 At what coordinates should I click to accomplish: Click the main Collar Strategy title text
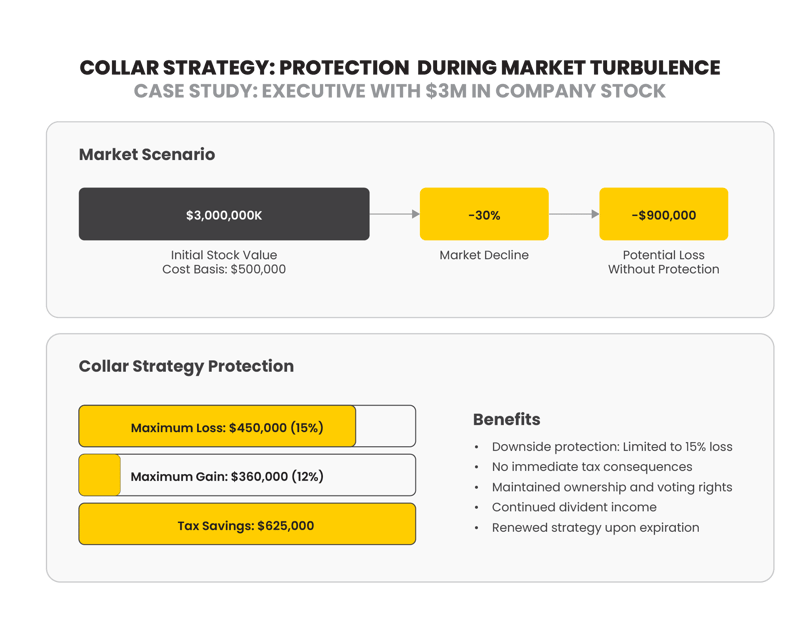400,67
